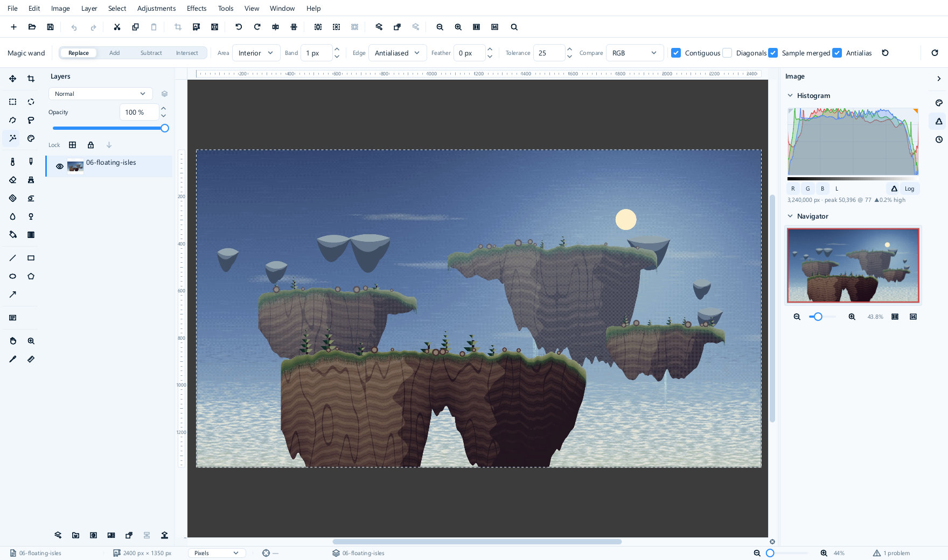The width and height of the screenshot is (948, 560).
Task: Switch selection mode to Subtract
Action: point(151,53)
